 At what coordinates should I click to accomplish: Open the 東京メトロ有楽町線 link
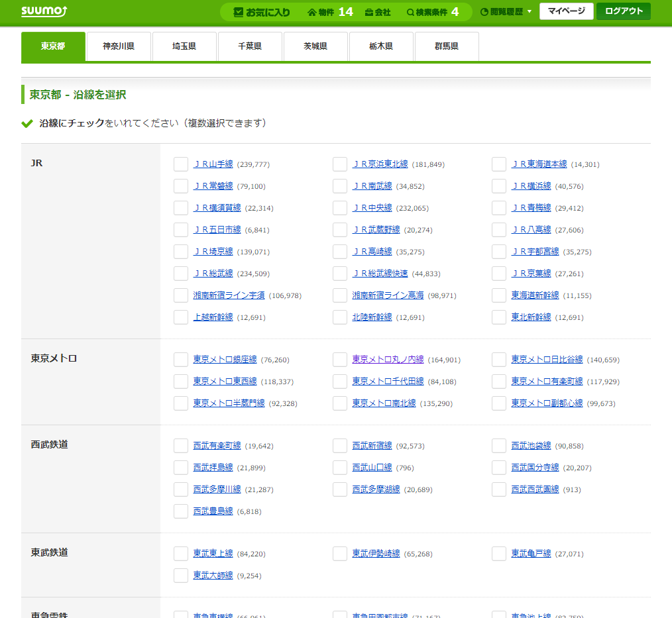coord(547,381)
